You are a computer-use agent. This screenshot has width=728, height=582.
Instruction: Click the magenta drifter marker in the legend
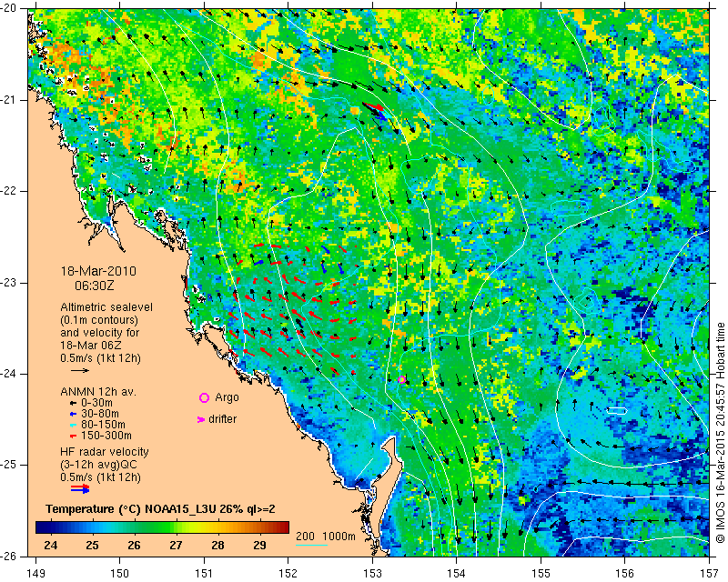[201, 419]
